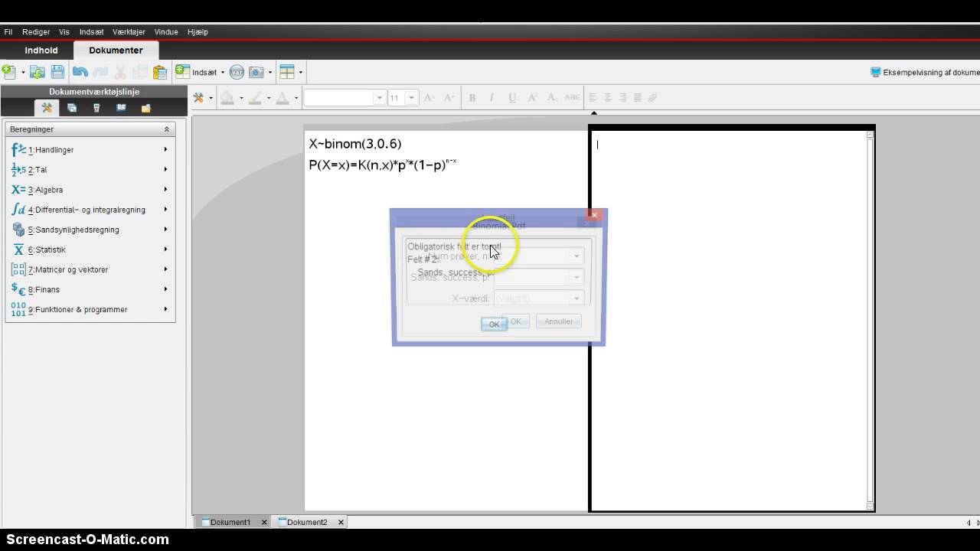Screen dimensions: 980x551
Task: Open the document folder icon
Action: (37, 72)
